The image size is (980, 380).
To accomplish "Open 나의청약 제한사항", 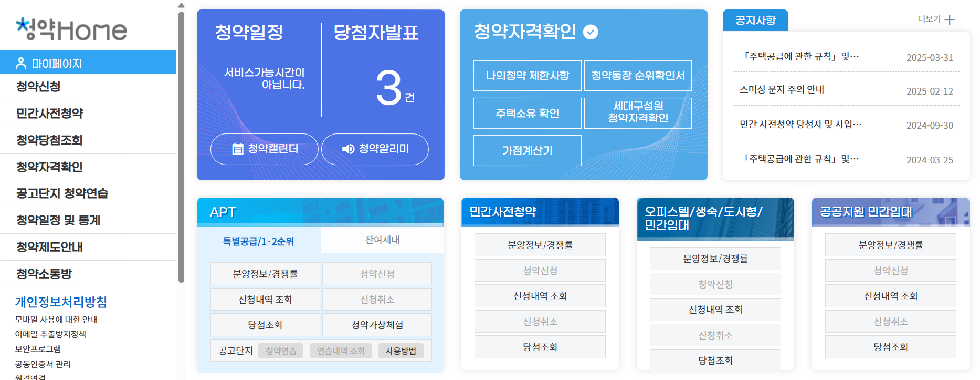I will (527, 76).
